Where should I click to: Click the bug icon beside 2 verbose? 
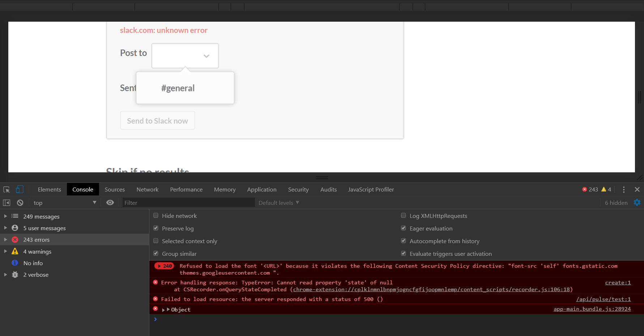(x=15, y=275)
